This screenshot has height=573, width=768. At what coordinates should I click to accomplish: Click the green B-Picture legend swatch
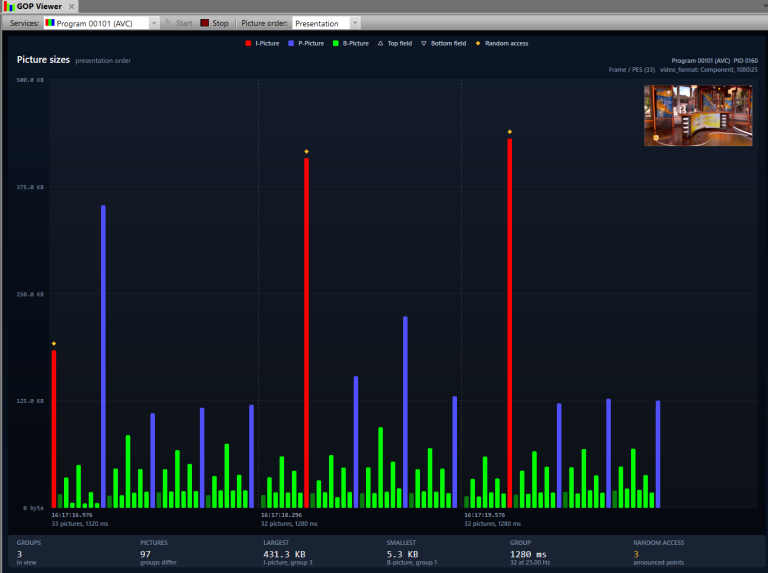click(336, 44)
